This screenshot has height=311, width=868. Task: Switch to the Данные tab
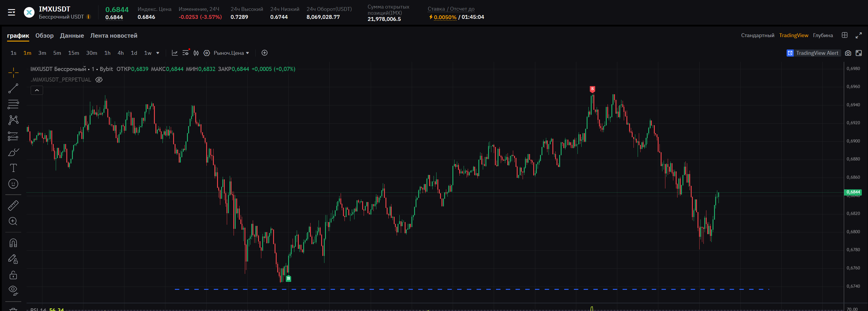pos(72,35)
